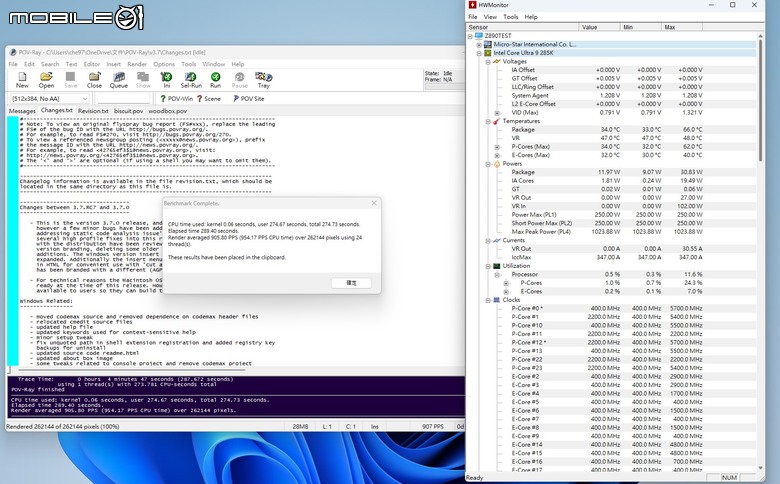Open the POV-Ray Options menu
Image resolution: width=780 pixels, height=484 pixels.
click(164, 64)
